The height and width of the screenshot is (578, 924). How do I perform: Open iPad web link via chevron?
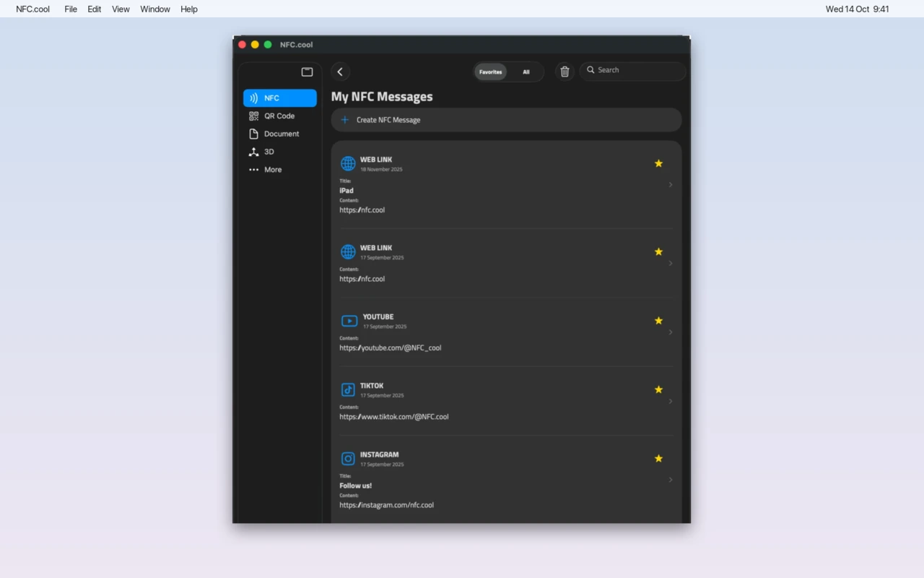point(671,185)
